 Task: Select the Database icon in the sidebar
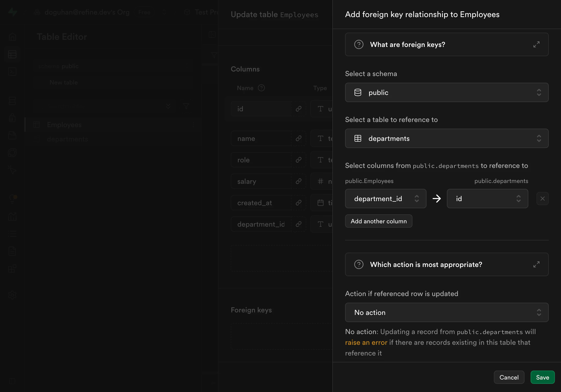12,101
